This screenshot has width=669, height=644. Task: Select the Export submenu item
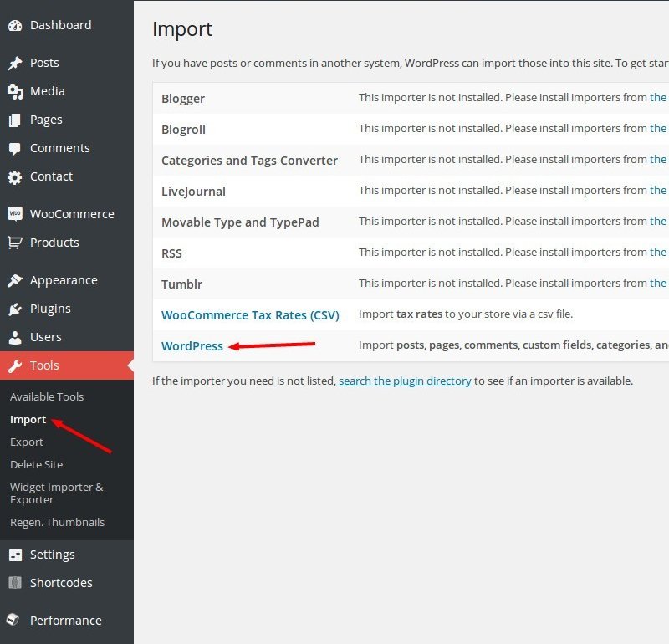tap(27, 442)
